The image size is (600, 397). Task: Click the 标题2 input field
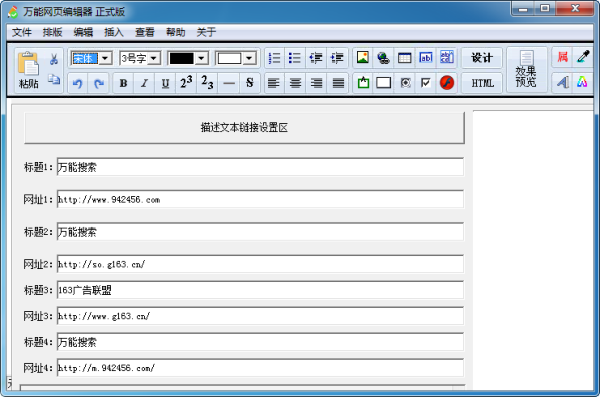[x=260, y=232]
